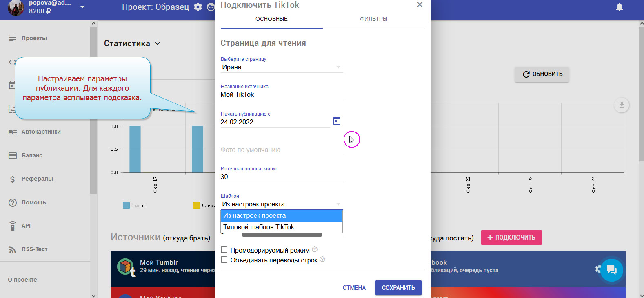Screen dimensions: 644x298
Task: Click help icon beside Премодерируемый режим
Action: 315,250
